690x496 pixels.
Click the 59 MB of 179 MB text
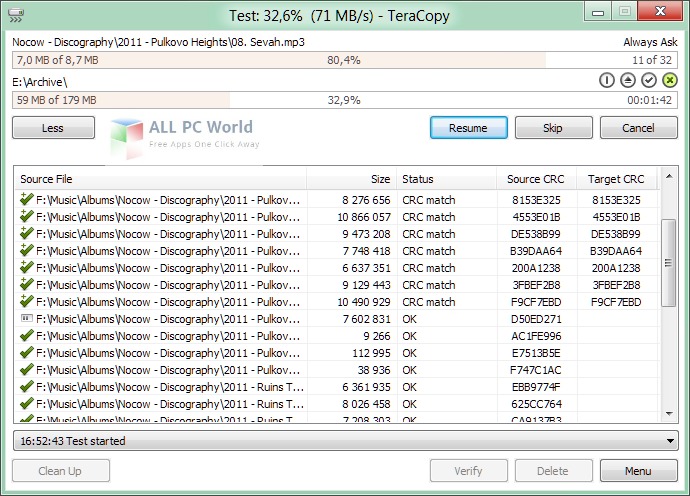tap(56, 100)
